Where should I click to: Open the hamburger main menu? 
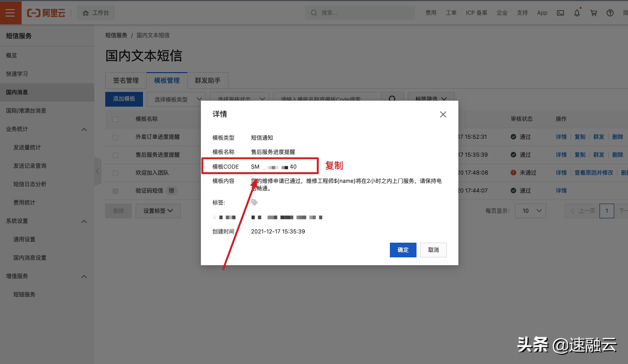tap(10, 13)
